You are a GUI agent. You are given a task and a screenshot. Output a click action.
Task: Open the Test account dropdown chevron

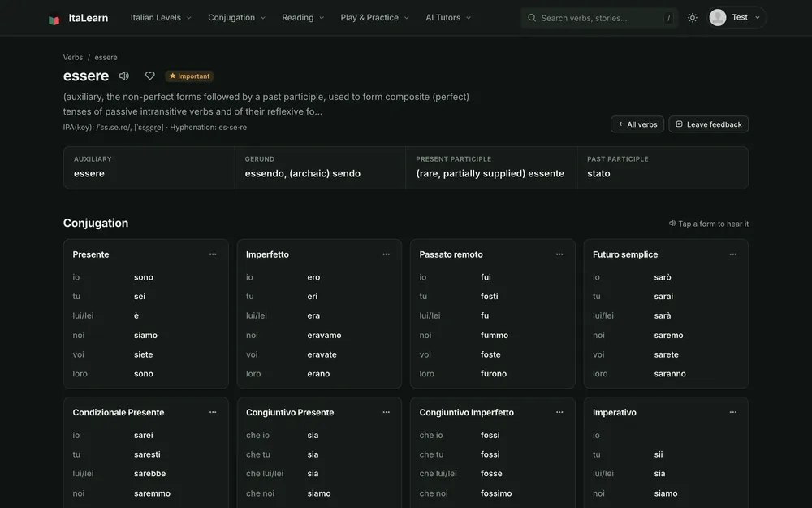pos(758,18)
